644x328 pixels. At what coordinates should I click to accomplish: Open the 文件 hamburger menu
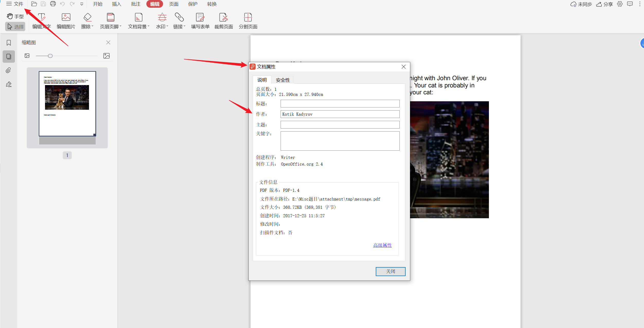click(14, 4)
